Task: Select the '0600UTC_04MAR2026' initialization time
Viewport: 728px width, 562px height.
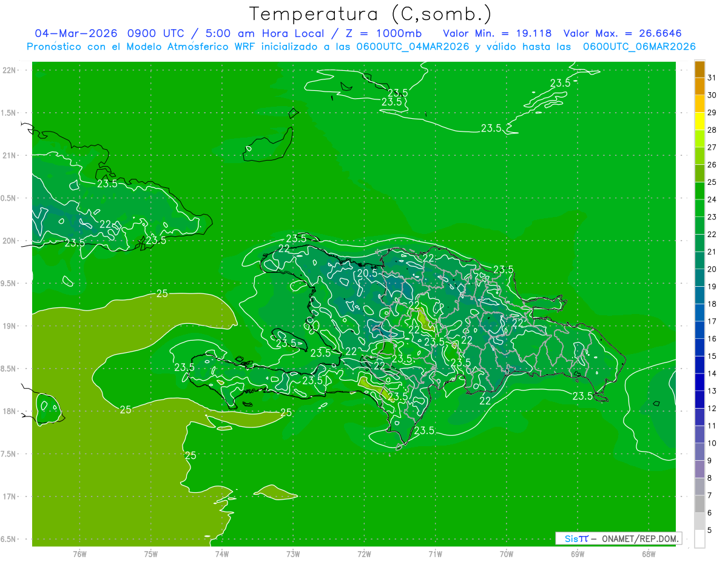Action: (413, 46)
